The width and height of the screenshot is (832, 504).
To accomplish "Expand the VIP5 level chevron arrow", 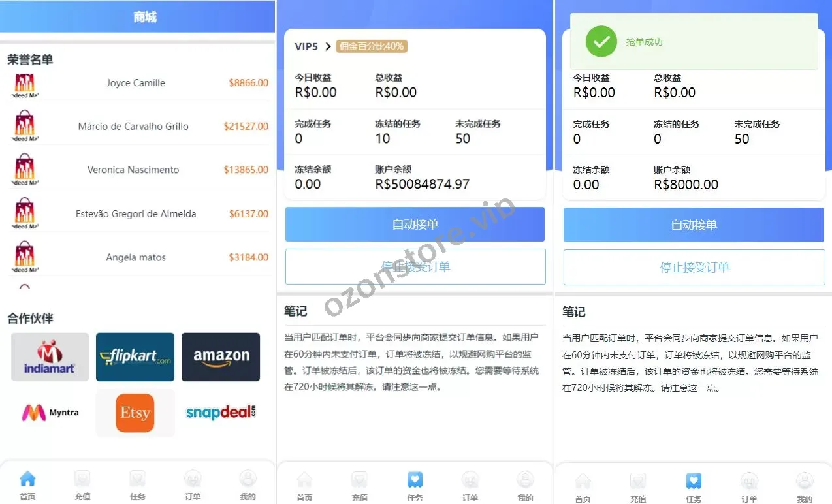I will [x=328, y=46].
